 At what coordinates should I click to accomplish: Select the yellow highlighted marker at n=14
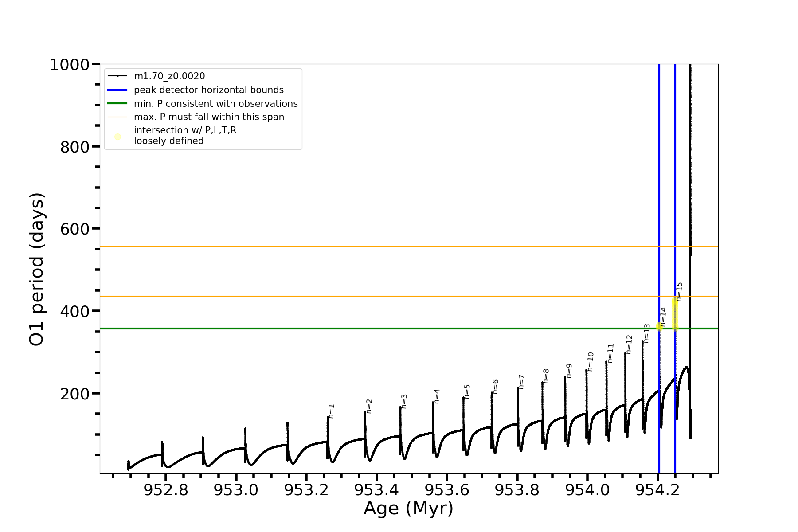click(x=659, y=326)
